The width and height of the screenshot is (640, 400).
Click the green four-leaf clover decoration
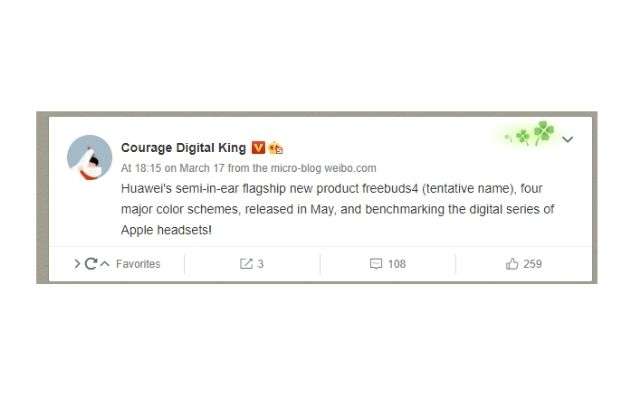(531, 133)
